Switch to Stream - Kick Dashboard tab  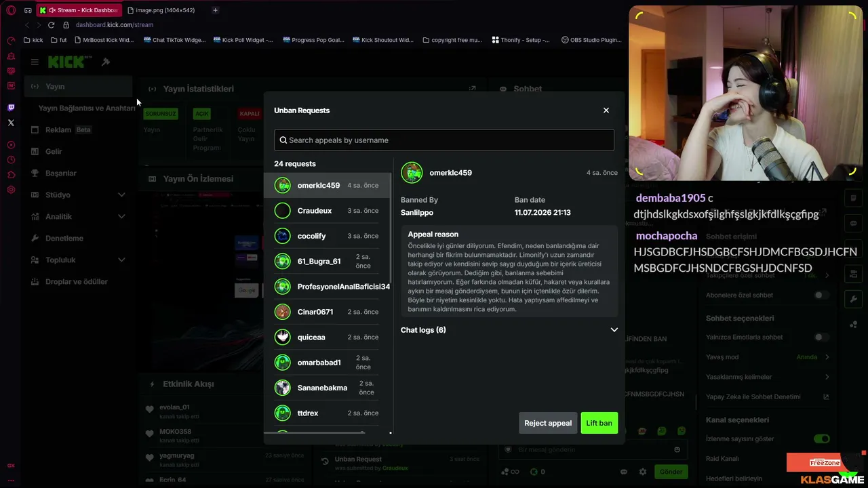tap(78, 10)
